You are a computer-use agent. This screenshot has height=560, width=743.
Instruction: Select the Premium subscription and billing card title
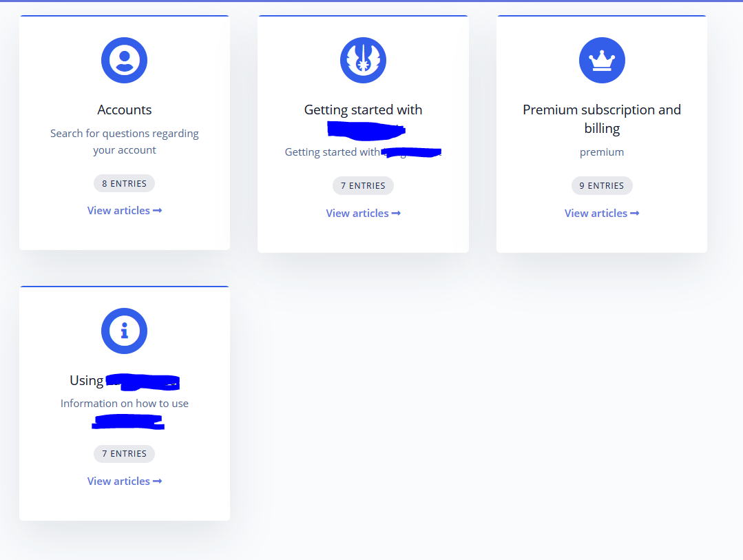tap(602, 118)
